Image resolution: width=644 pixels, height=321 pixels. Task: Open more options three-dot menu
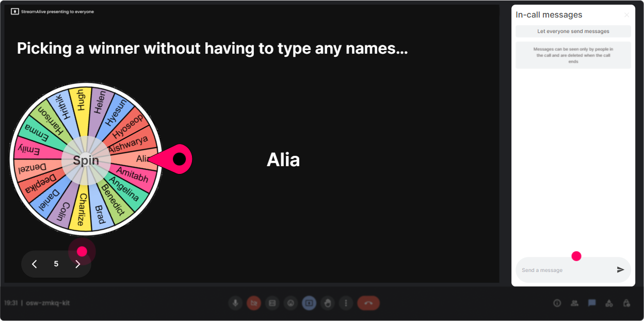pyautogui.click(x=346, y=303)
